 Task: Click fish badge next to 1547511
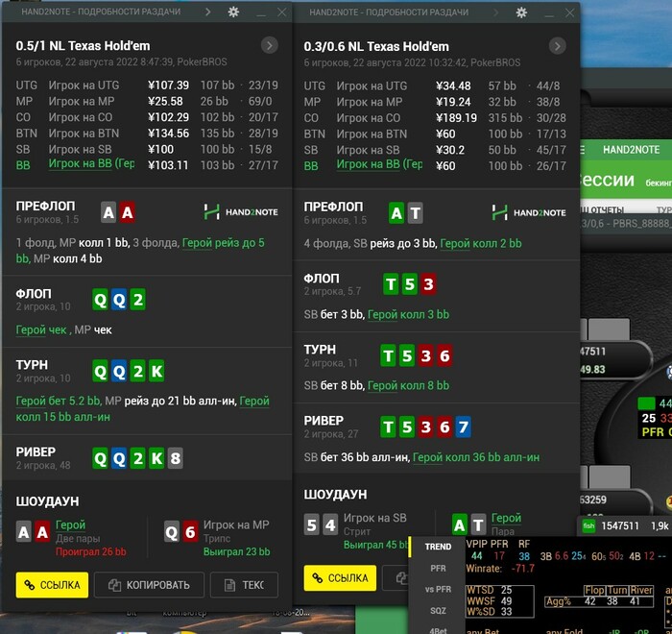click(588, 525)
